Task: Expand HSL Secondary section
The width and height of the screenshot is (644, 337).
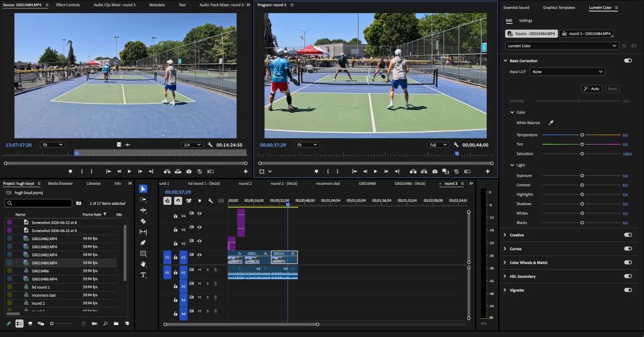Action: tap(505, 276)
